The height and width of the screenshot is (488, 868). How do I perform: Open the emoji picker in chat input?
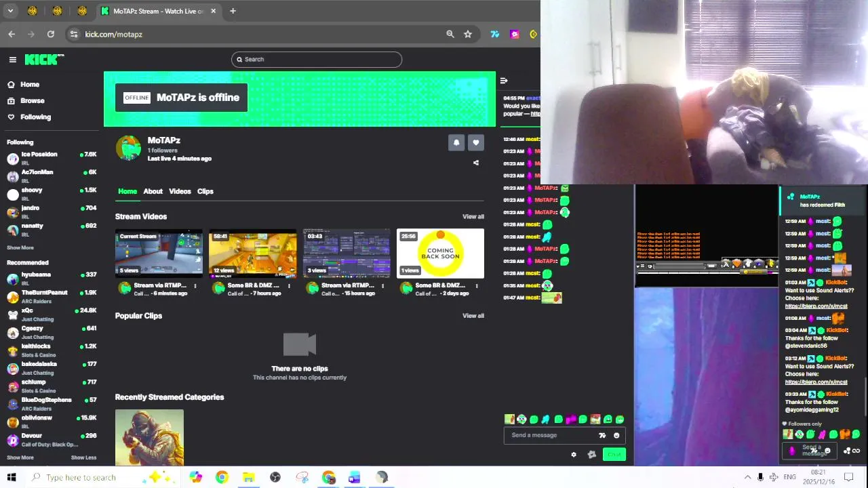pos(616,436)
